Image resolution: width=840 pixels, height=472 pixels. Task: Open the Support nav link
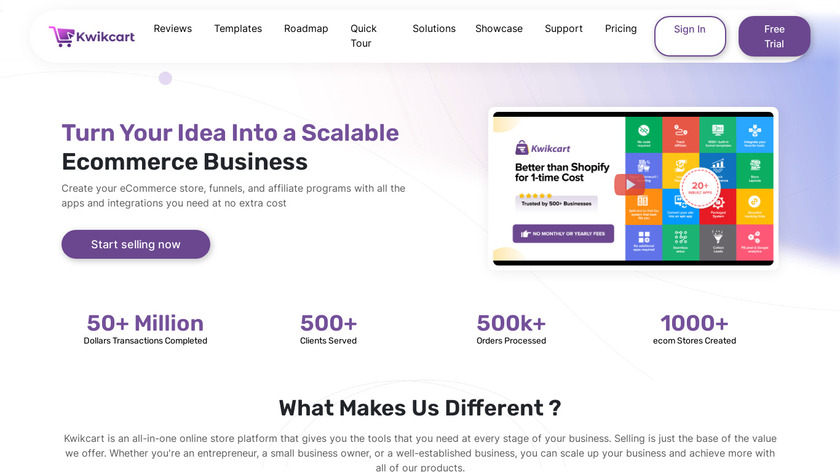pyautogui.click(x=564, y=29)
